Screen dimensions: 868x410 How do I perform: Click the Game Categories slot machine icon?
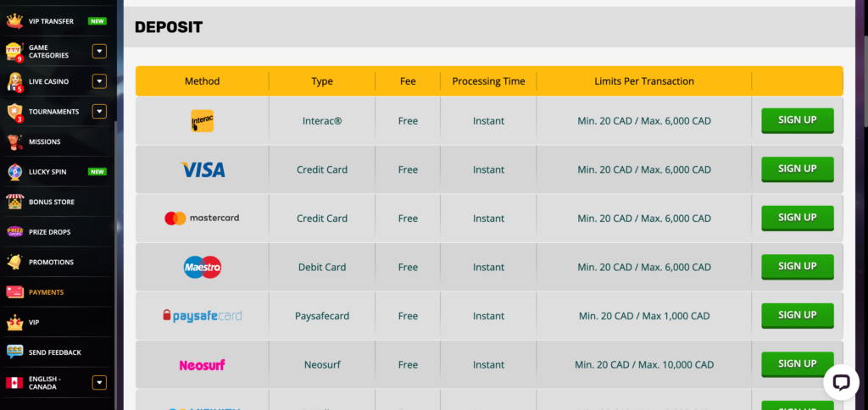click(14, 52)
